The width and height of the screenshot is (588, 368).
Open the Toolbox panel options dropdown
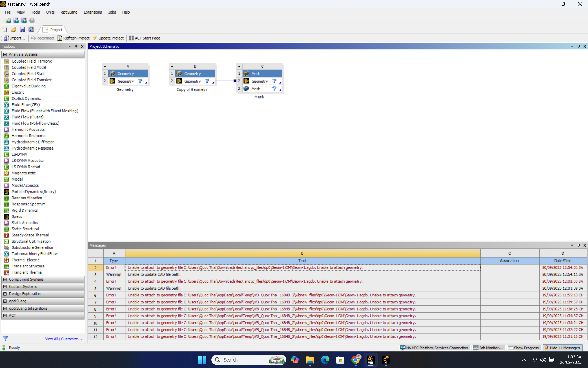click(70, 46)
